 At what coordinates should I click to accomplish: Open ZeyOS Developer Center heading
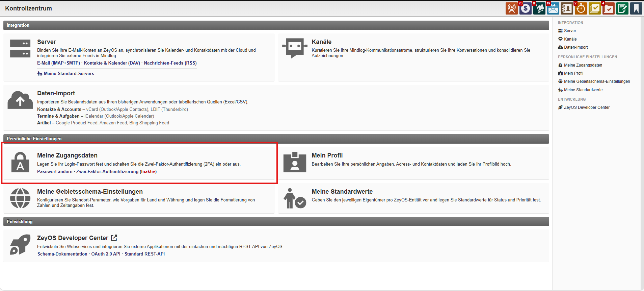(x=73, y=238)
